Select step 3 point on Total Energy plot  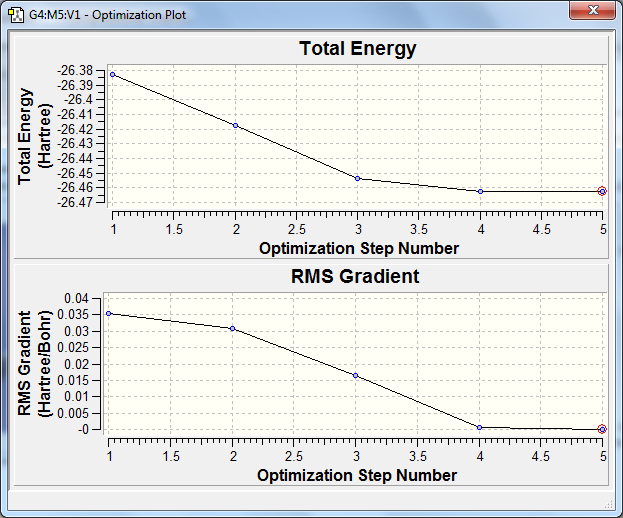[358, 179]
